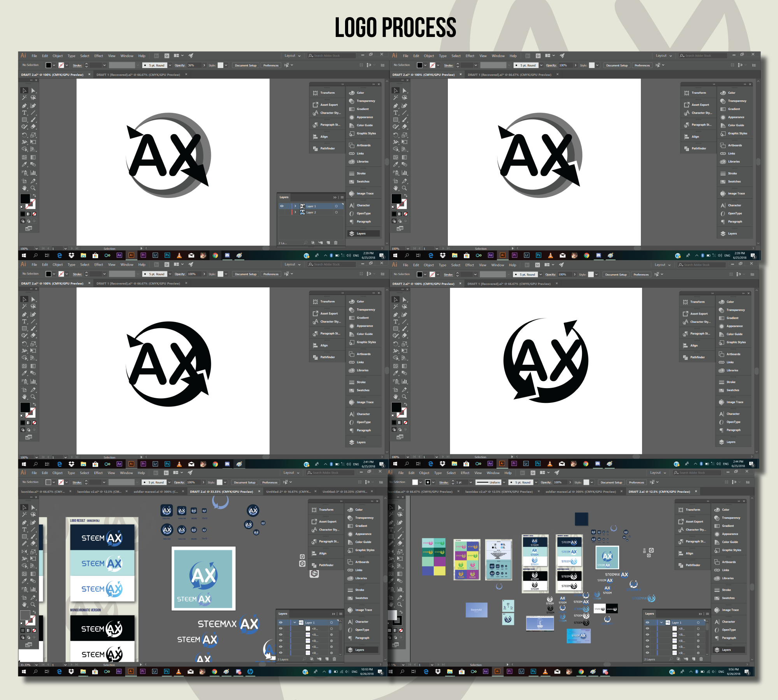Click the opacity field showing 36%
This screenshot has height=700, width=778.
point(194,65)
